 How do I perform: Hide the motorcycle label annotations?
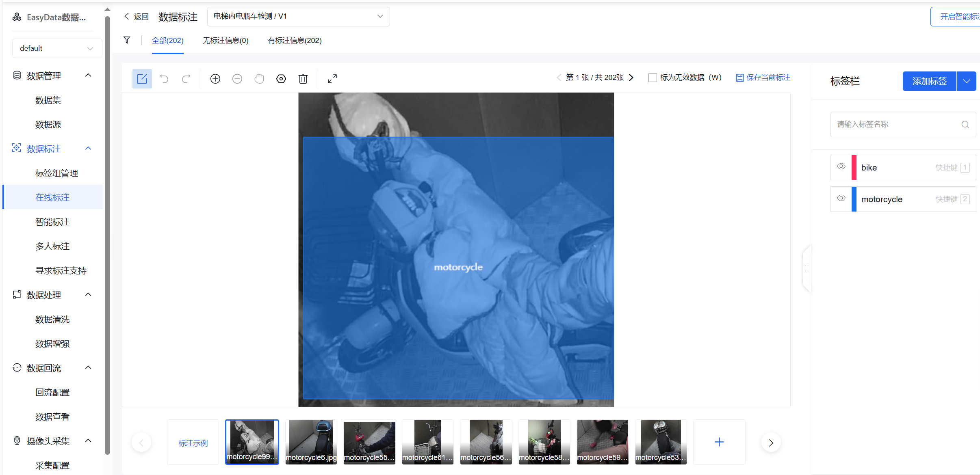tap(841, 199)
